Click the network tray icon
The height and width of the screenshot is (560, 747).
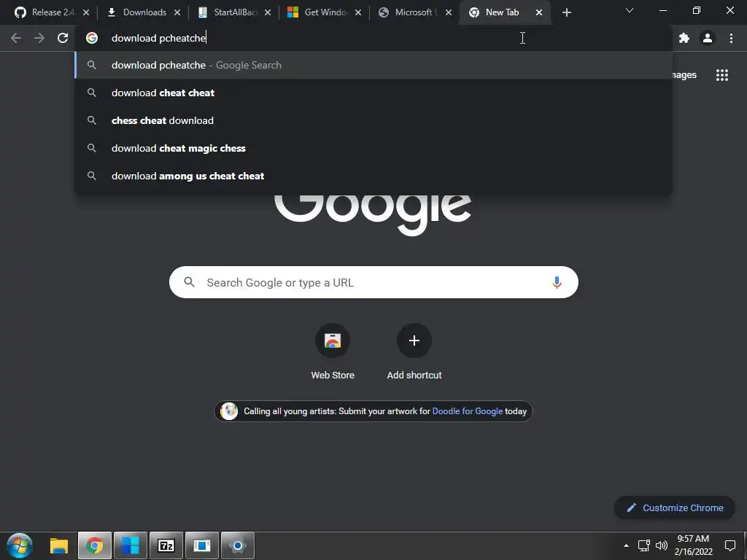[x=643, y=545]
